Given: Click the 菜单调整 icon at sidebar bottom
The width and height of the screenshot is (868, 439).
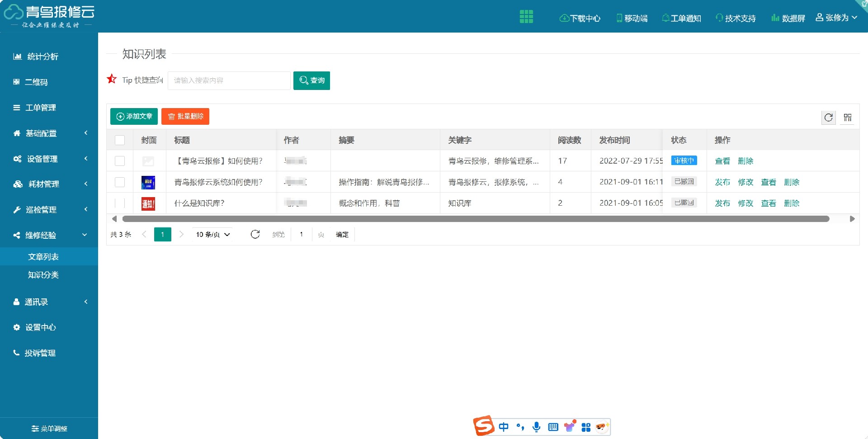Looking at the screenshot, I should (x=34, y=428).
